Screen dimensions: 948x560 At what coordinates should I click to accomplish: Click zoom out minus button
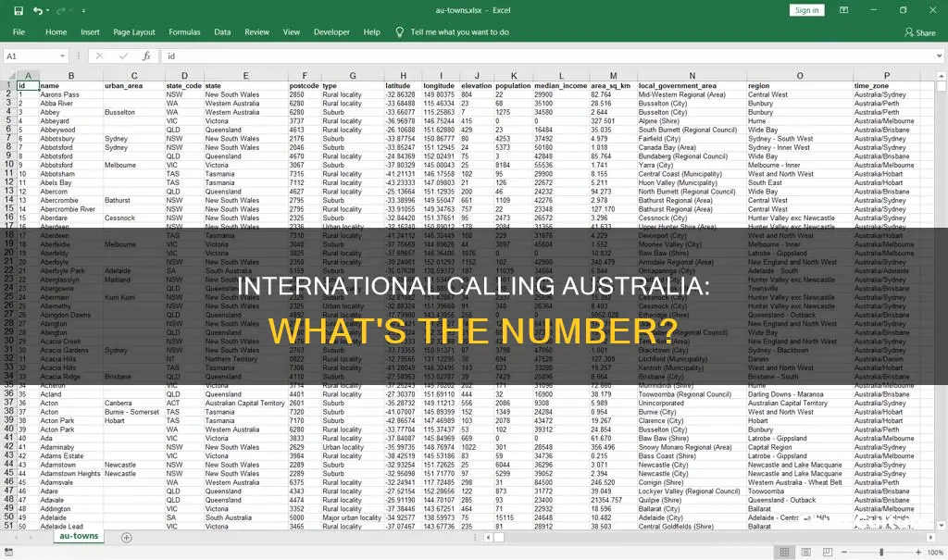click(843, 553)
